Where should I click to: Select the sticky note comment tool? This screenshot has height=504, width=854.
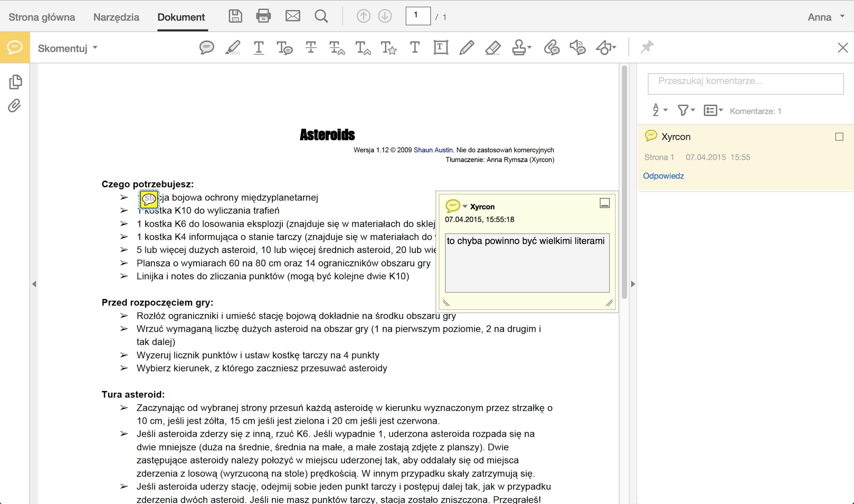coord(207,47)
